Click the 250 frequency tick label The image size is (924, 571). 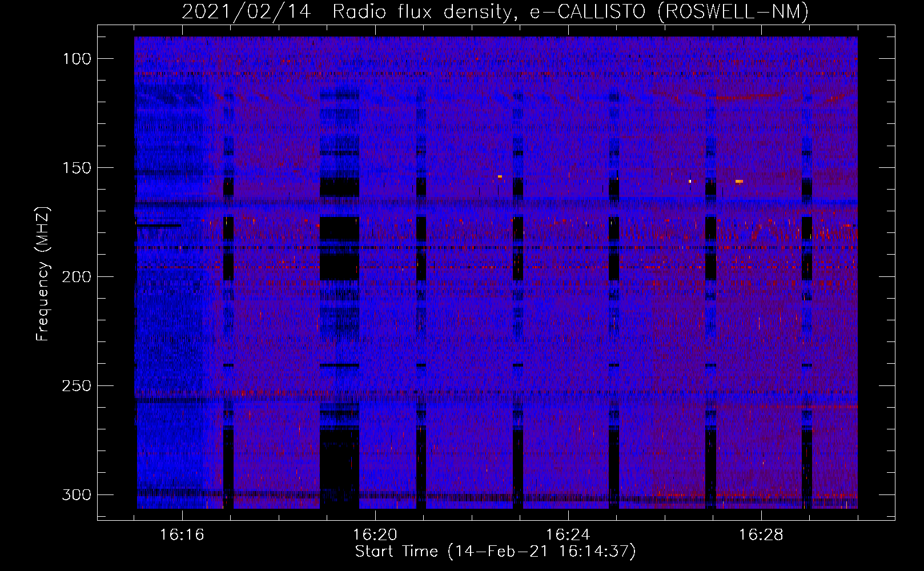(77, 386)
